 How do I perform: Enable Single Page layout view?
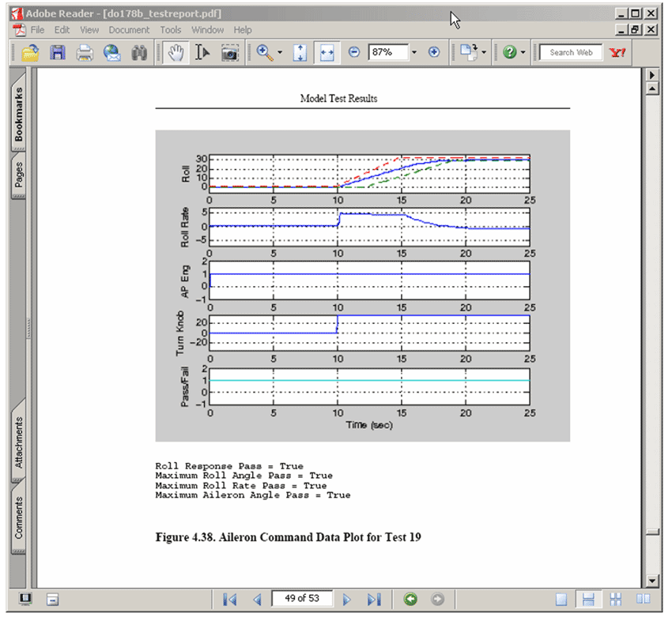pyautogui.click(x=561, y=600)
